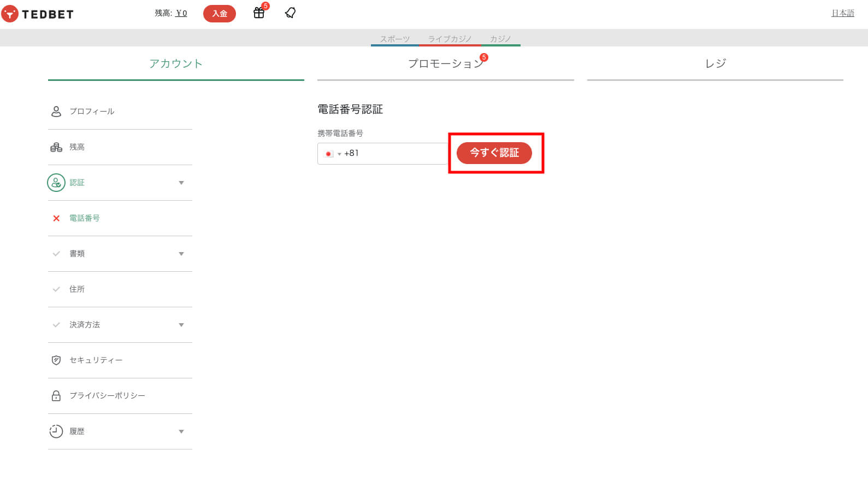Click the privacy padlock icon

(56, 396)
